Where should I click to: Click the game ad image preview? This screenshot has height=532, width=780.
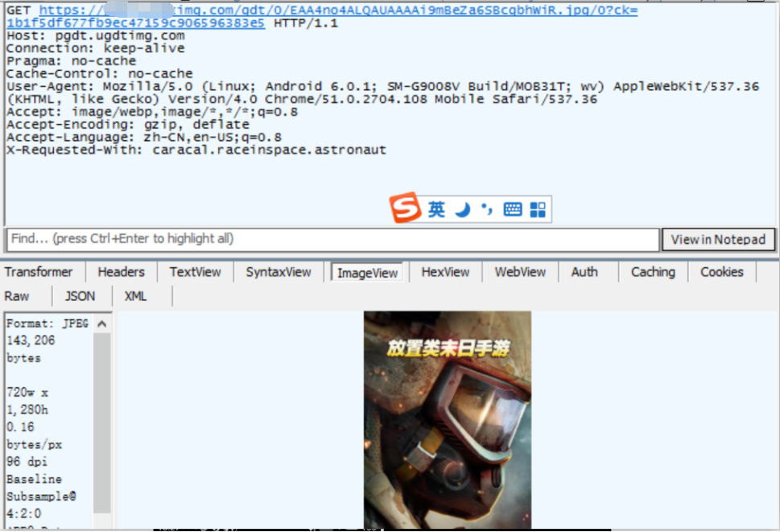[x=448, y=419]
